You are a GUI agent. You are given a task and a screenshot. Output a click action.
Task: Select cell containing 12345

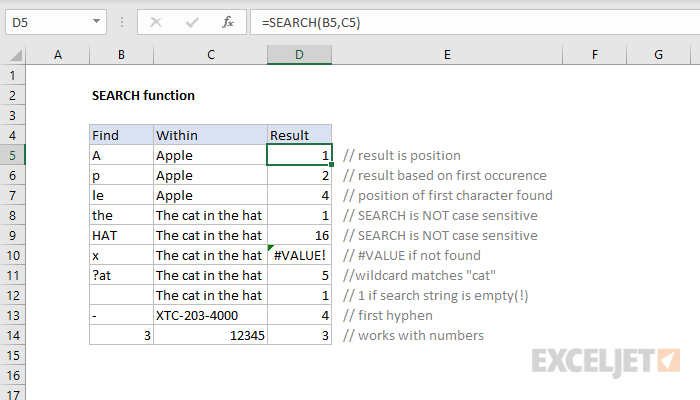pyautogui.click(x=210, y=335)
